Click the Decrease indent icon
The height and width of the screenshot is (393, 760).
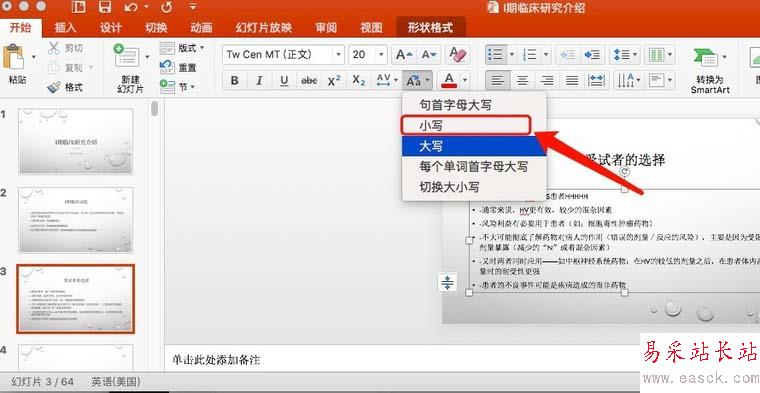pyautogui.click(x=567, y=55)
